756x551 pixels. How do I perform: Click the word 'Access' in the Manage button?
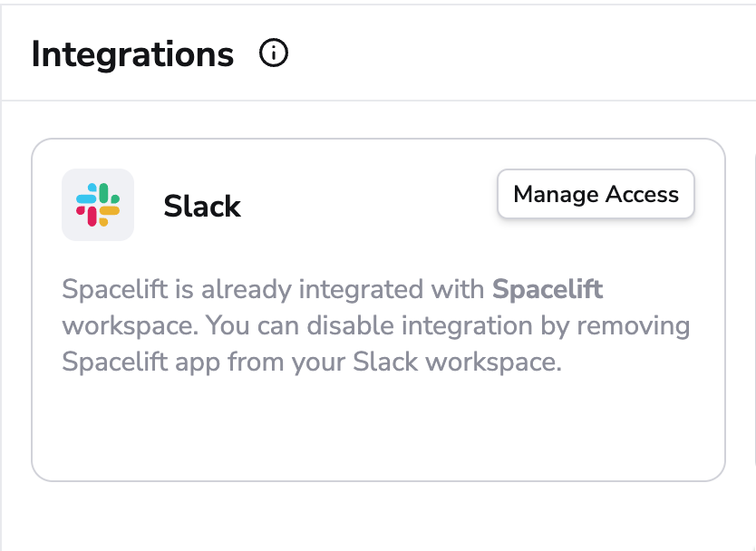point(642,194)
